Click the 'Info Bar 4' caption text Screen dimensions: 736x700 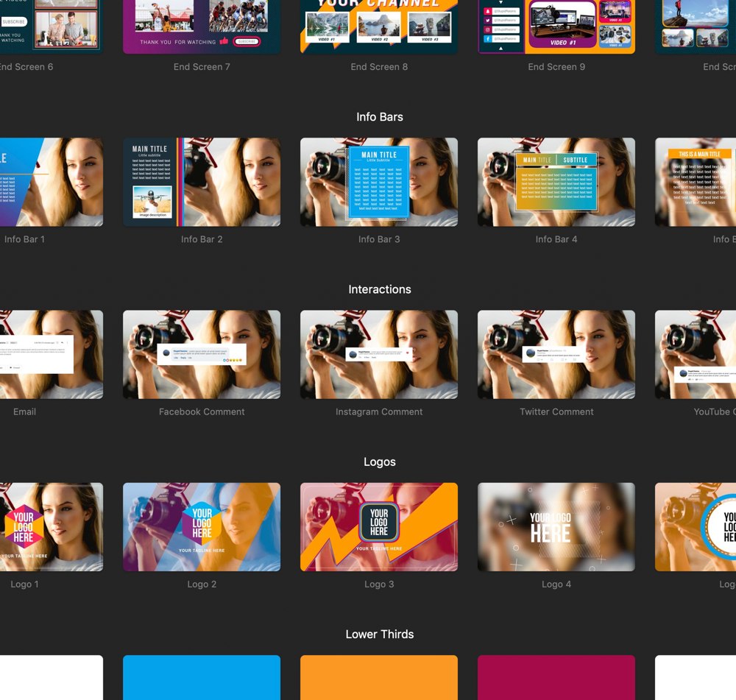click(x=556, y=239)
